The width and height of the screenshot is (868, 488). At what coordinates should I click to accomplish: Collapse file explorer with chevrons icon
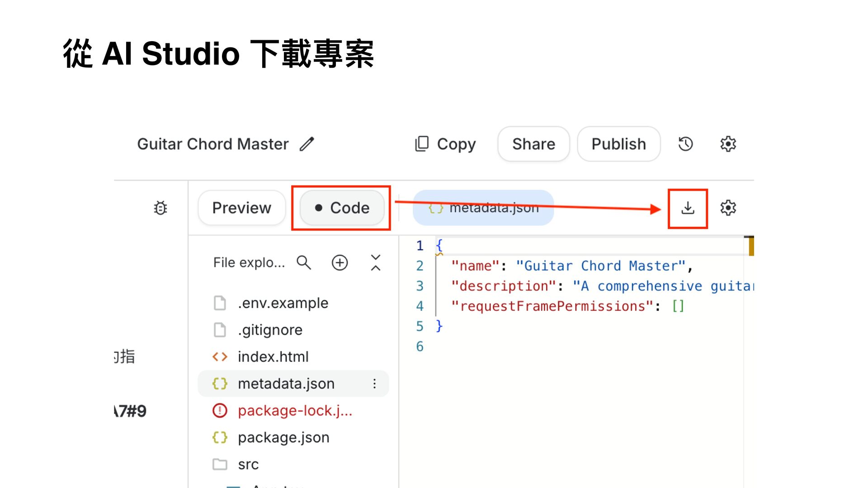pos(375,263)
